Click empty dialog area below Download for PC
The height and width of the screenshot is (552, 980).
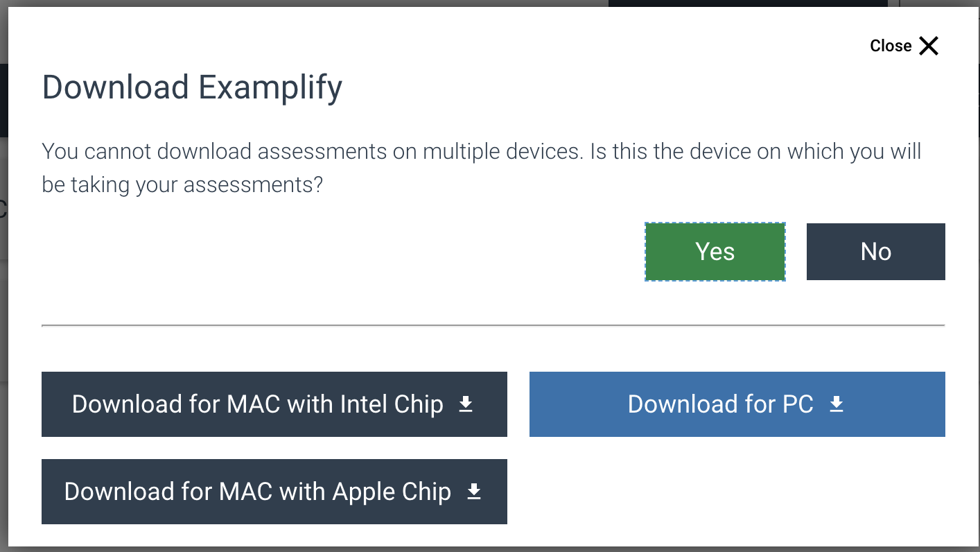pos(737,492)
